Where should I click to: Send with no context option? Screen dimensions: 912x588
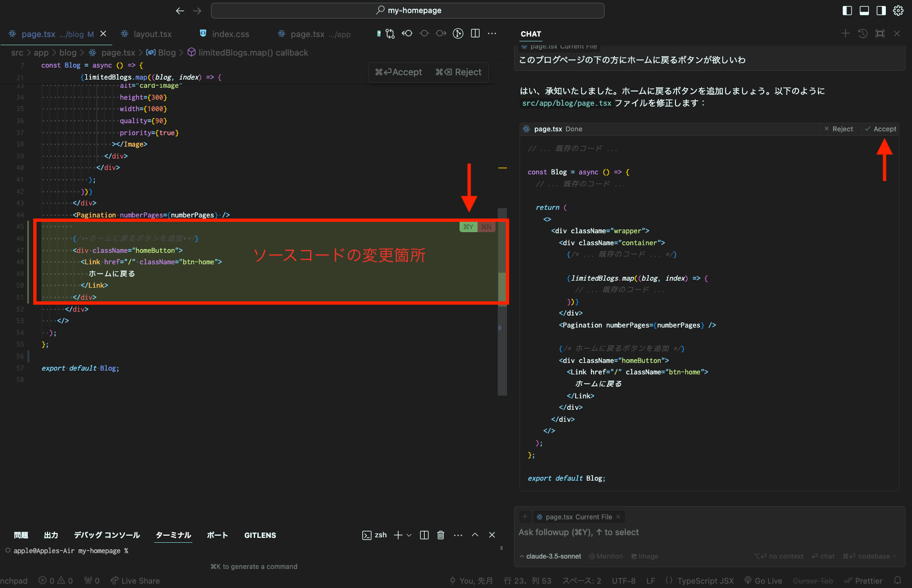tap(778, 556)
